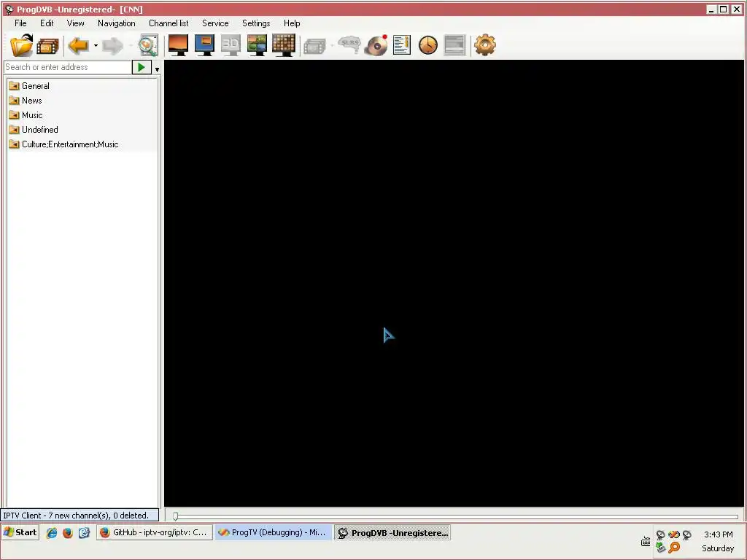Click the IPTV Client status bar message
Viewport: 747px width, 560px height.
80,516
